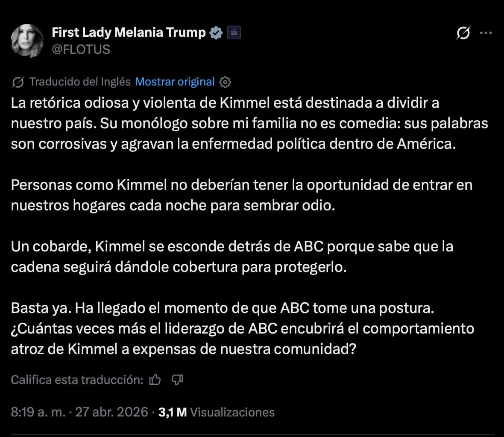Viewport: 504px width, 437px height.
Task: Click the blue verified badge next to the name
Action: pyautogui.click(x=217, y=32)
